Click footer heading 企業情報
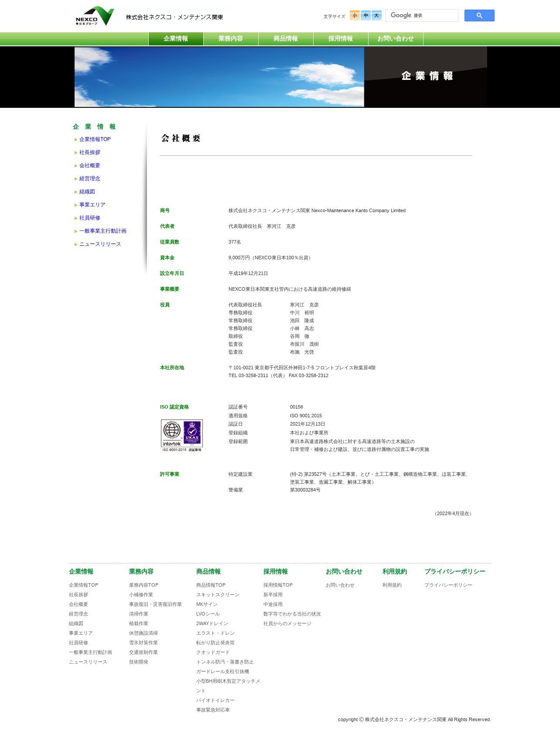The height and width of the screenshot is (746, 560). [x=81, y=571]
